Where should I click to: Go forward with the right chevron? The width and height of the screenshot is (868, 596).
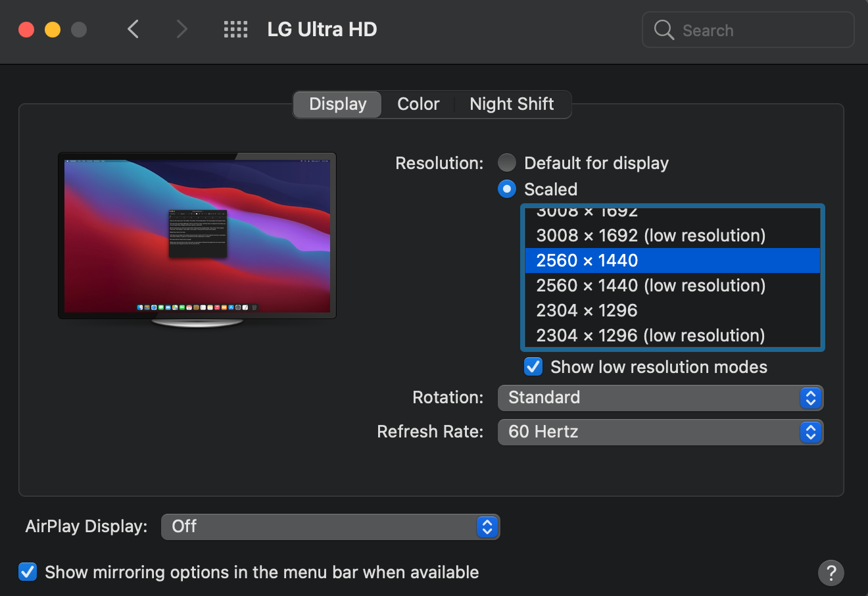click(x=182, y=30)
